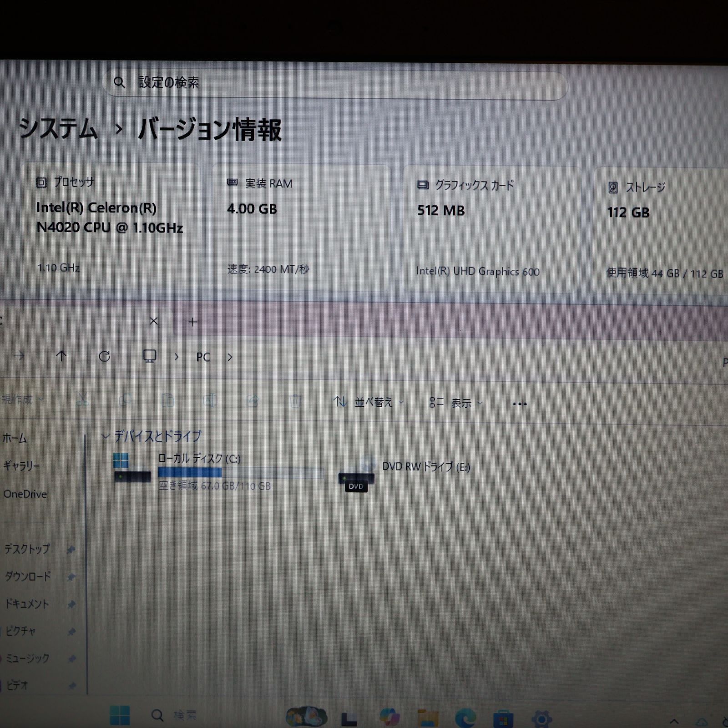
Task: Click pin icon beside ダウンロード
Action: coord(71,577)
